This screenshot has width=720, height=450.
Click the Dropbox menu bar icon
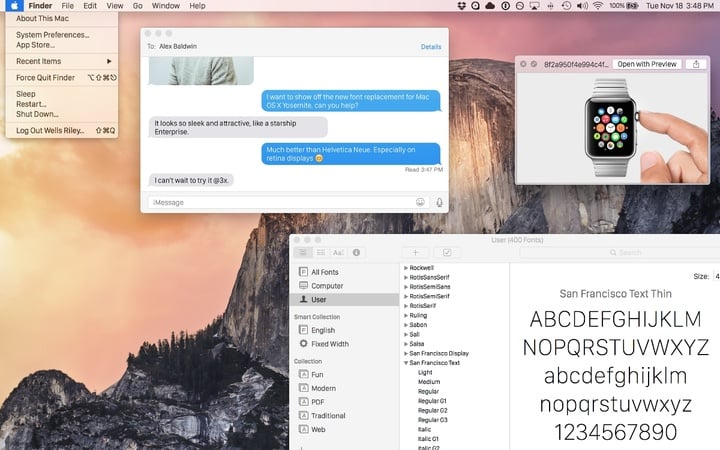tap(462, 6)
